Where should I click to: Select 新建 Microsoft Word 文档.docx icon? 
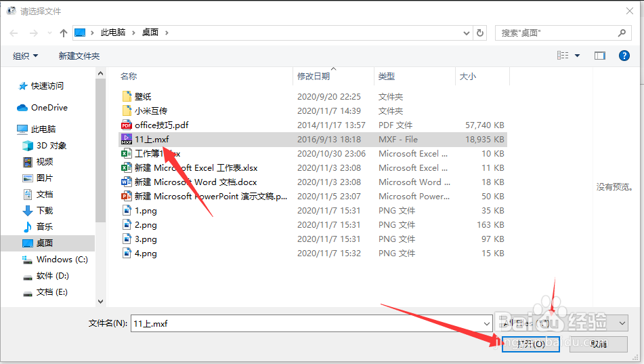pos(127,182)
